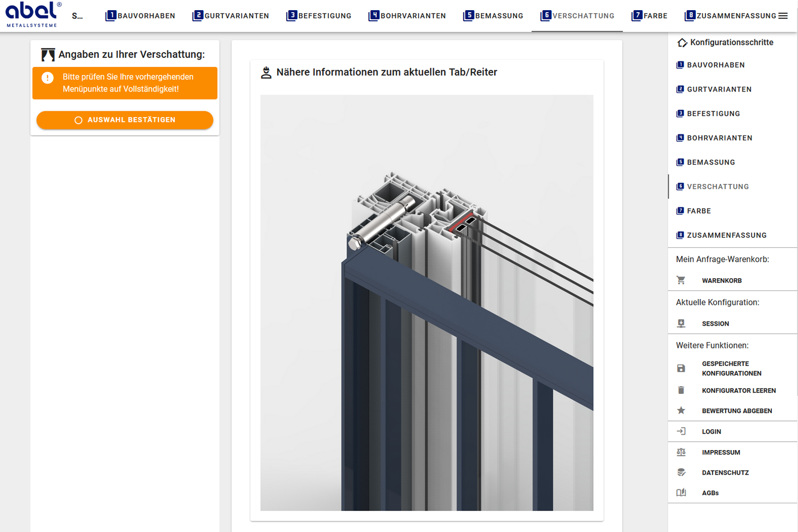Open the window profile rendering image
Screen dimensions: 798x532
427,303
